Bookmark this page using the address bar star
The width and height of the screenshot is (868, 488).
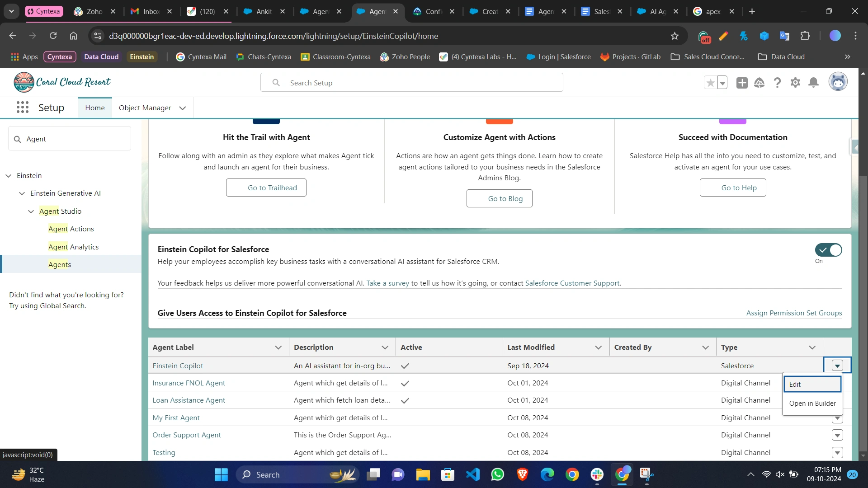pyautogui.click(x=675, y=36)
